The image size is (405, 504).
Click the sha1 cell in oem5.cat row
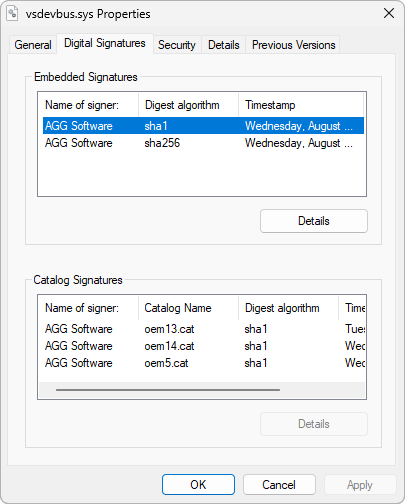[256, 363]
